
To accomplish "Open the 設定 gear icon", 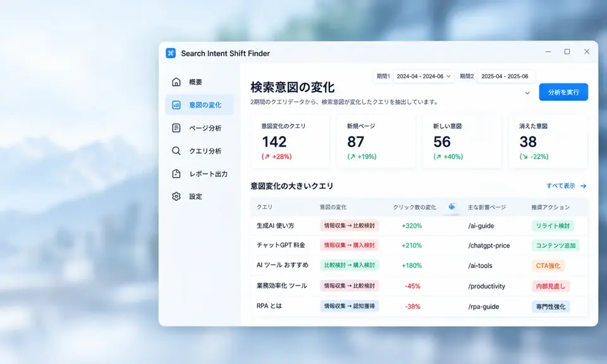I will tap(176, 197).
